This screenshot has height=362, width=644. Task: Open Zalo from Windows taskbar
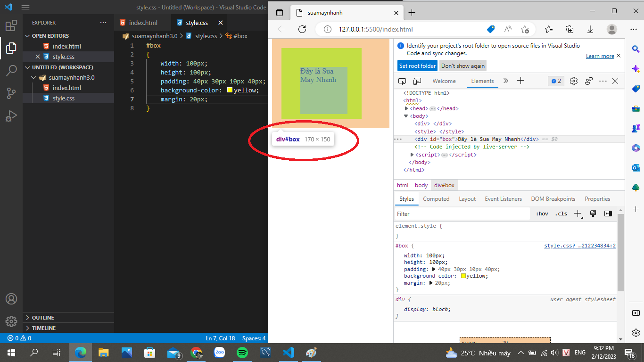(x=219, y=353)
